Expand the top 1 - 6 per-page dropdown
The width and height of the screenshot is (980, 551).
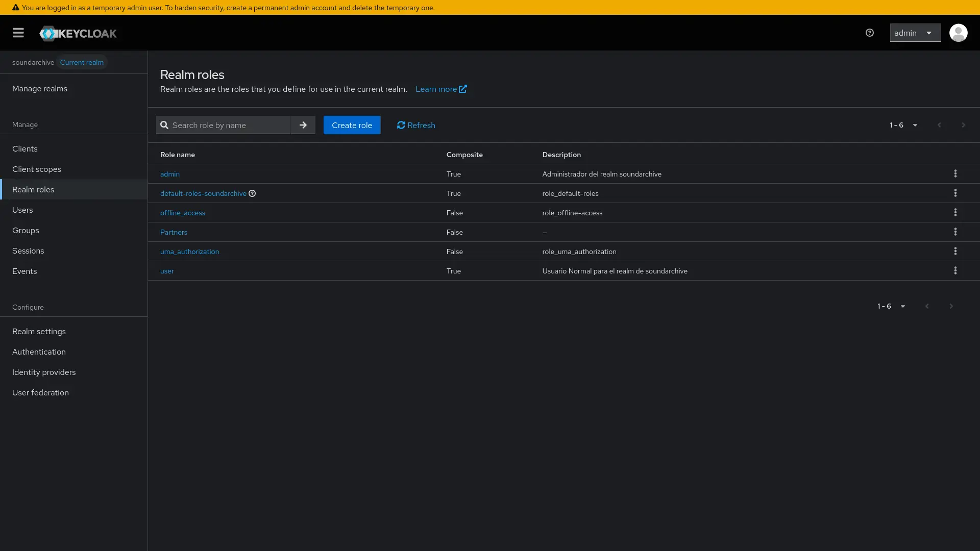click(903, 125)
